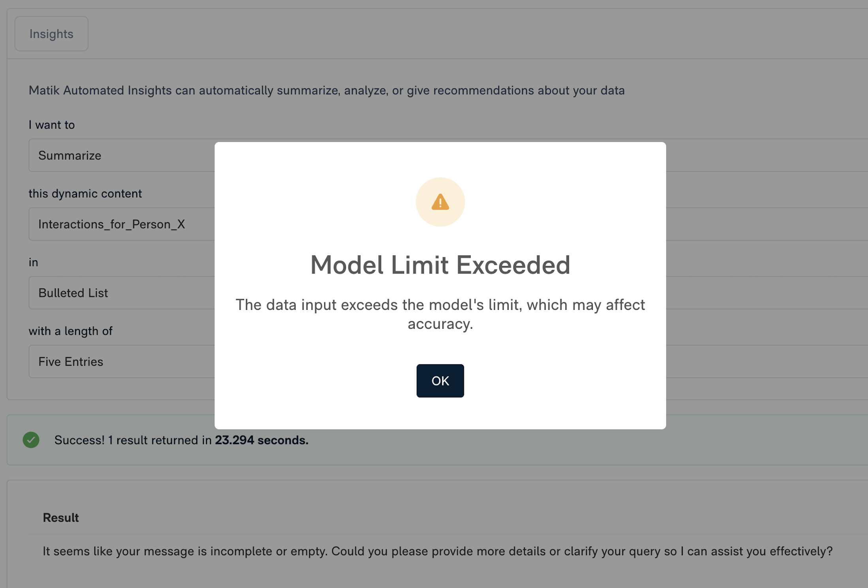Viewport: 868px width, 588px height.
Task: Select the Insights tab
Action: click(x=51, y=34)
